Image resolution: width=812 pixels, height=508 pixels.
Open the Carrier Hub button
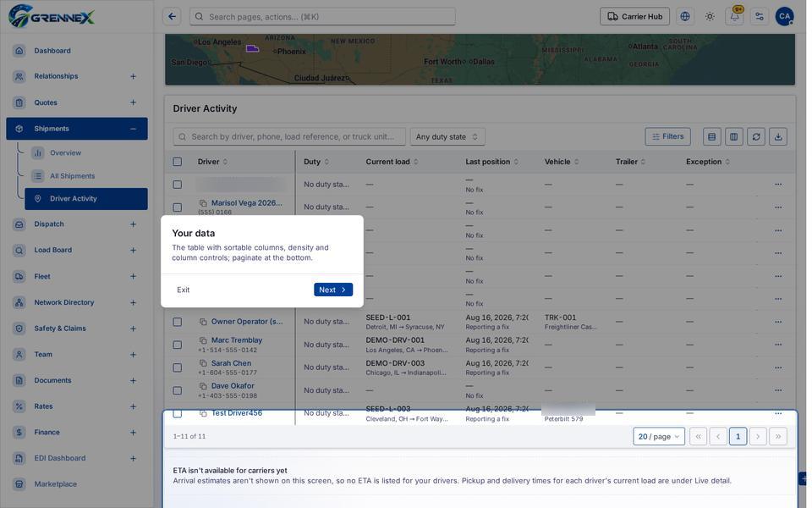click(x=634, y=17)
